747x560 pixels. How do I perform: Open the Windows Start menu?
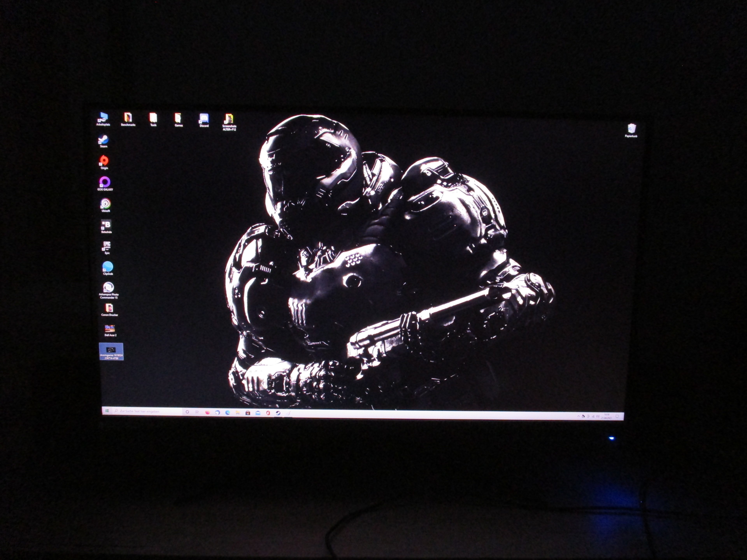(x=107, y=411)
